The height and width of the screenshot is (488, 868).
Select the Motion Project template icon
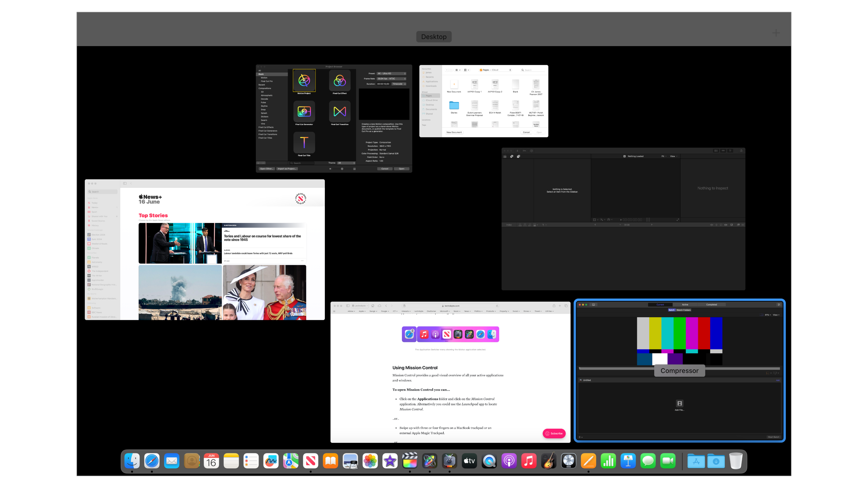coord(304,81)
